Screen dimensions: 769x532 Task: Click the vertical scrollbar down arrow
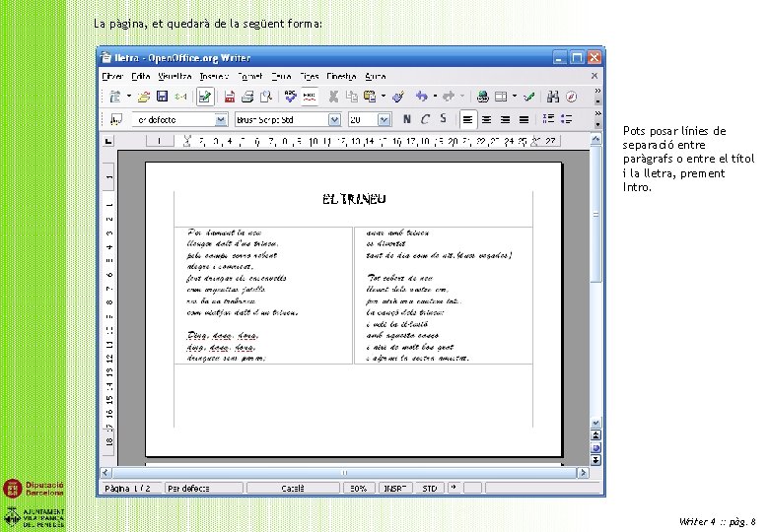click(x=595, y=423)
